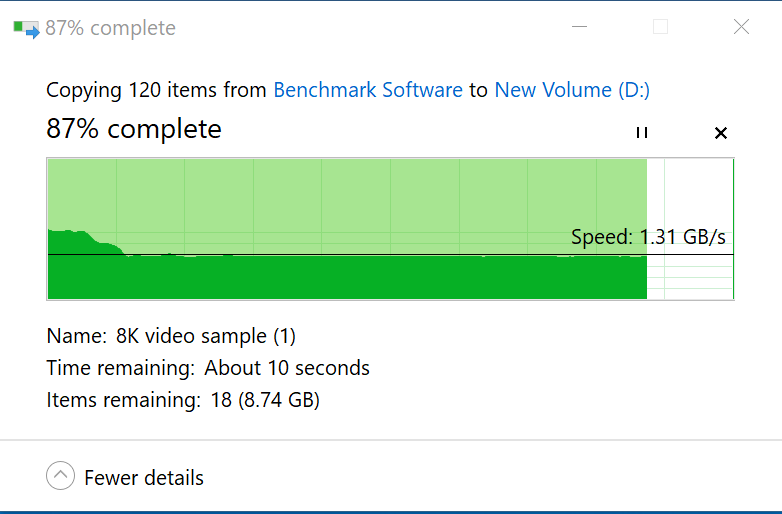The height and width of the screenshot is (514, 782).
Task: Click the Speed: 1.31 GB/s label
Action: (x=648, y=237)
